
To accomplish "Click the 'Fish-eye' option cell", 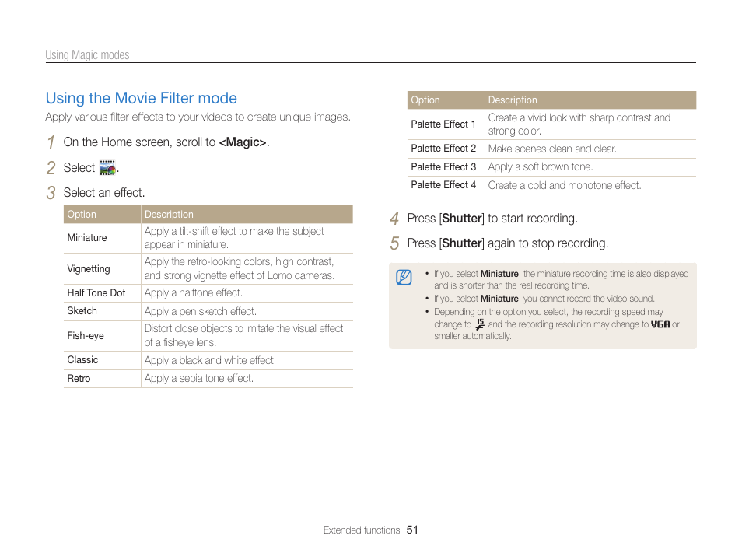I will (102, 336).
